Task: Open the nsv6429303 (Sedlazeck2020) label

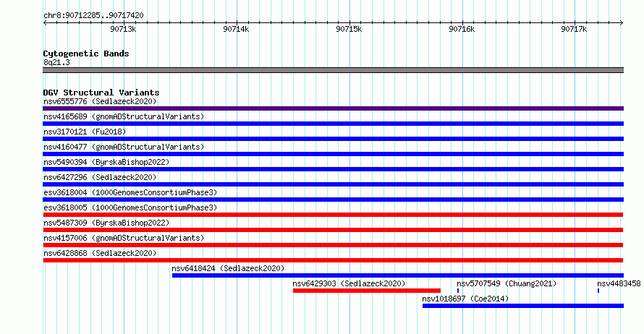Action: point(349,283)
